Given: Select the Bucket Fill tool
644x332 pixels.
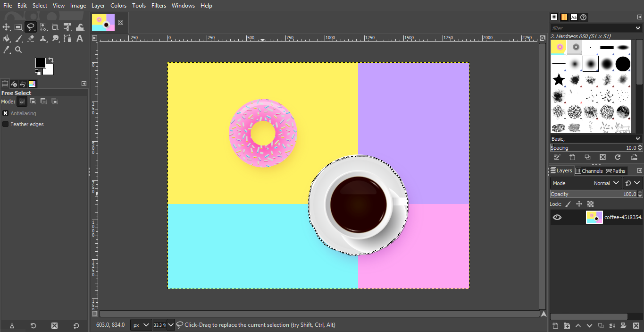Looking at the screenshot, I should click(7, 38).
